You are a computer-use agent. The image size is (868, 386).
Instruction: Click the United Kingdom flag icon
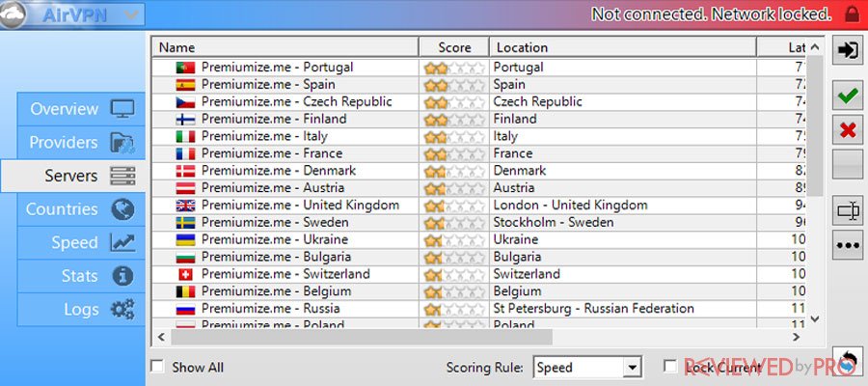click(x=185, y=205)
